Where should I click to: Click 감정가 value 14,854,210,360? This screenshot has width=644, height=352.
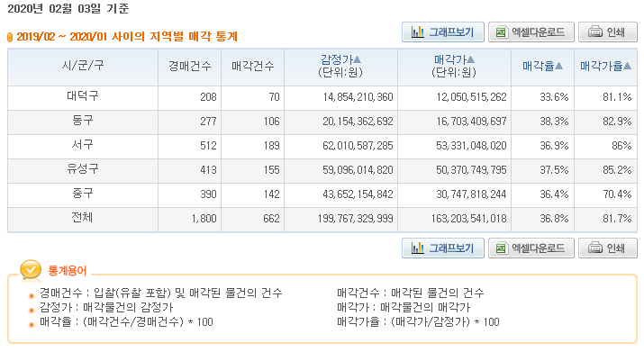point(358,97)
